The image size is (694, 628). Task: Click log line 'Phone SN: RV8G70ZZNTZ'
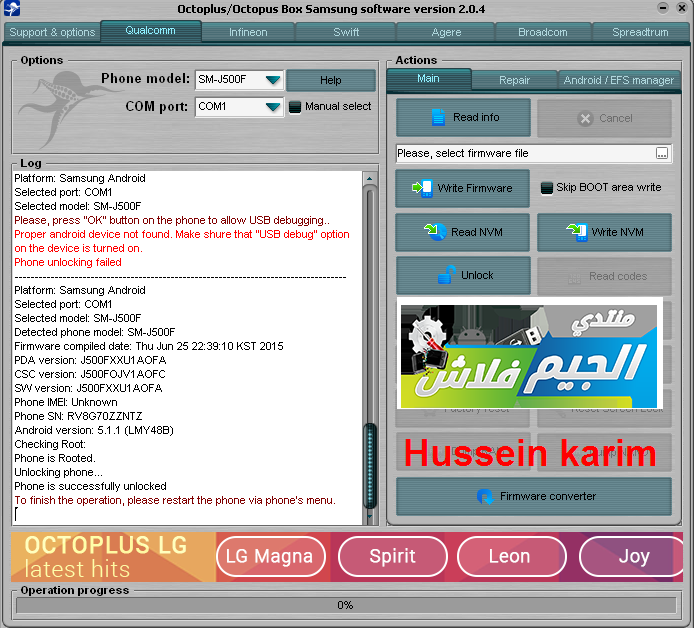(78, 416)
